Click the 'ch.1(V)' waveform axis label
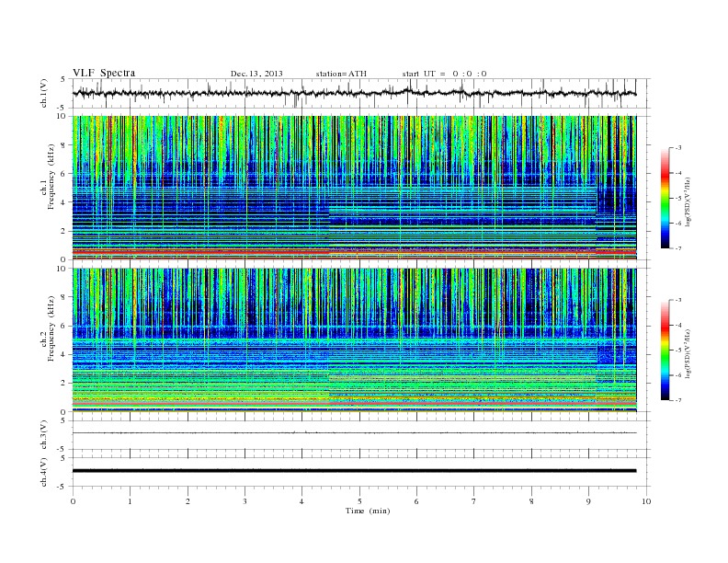The image size is (728, 563). point(44,93)
